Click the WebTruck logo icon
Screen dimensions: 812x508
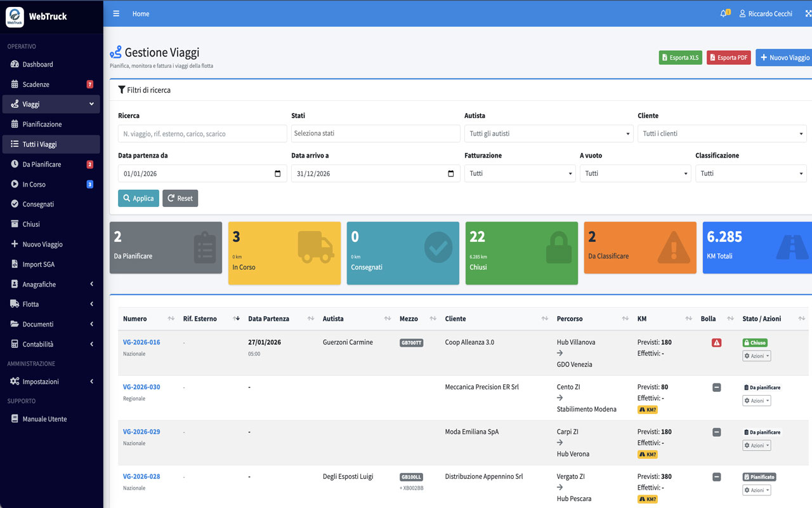click(x=15, y=17)
